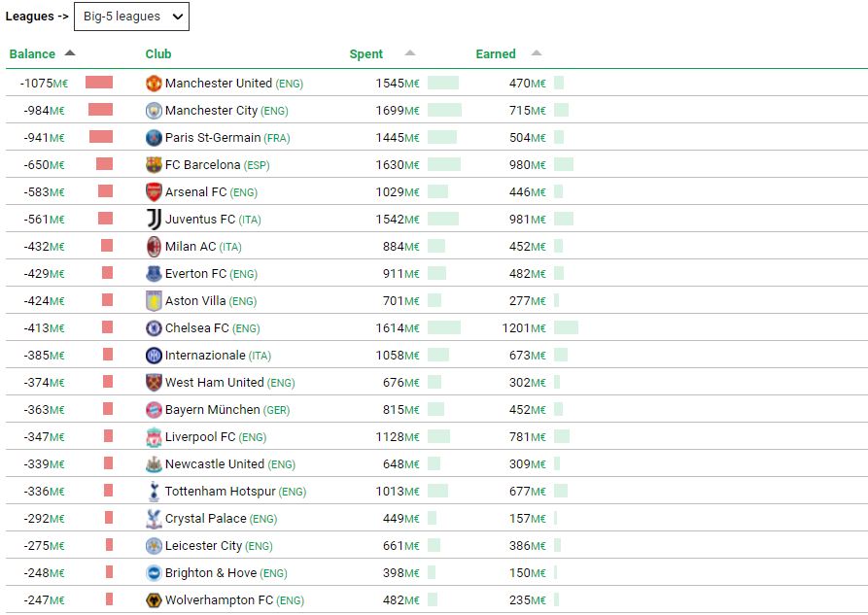Open the Newcastle United club link
The height and width of the screenshot is (615, 868).
coord(214,464)
